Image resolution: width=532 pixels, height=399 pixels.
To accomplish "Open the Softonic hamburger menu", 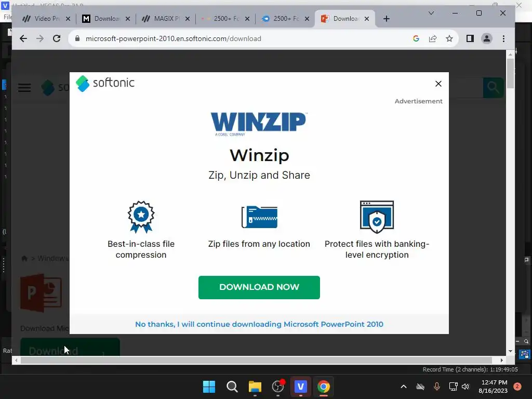I will coord(24,88).
